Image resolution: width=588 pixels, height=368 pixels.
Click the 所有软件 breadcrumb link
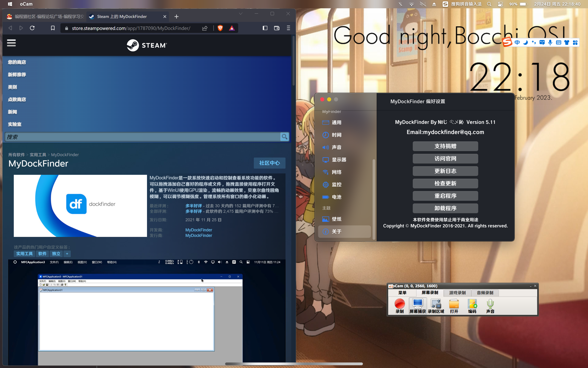point(17,155)
